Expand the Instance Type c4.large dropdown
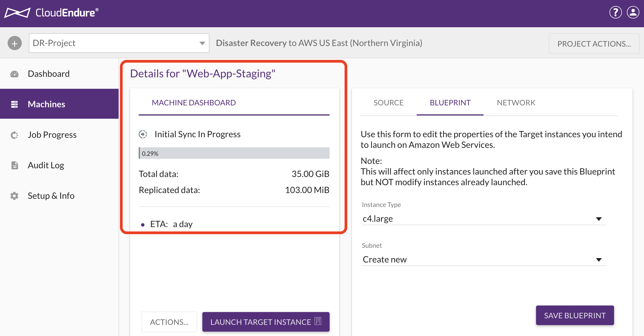 599,219
